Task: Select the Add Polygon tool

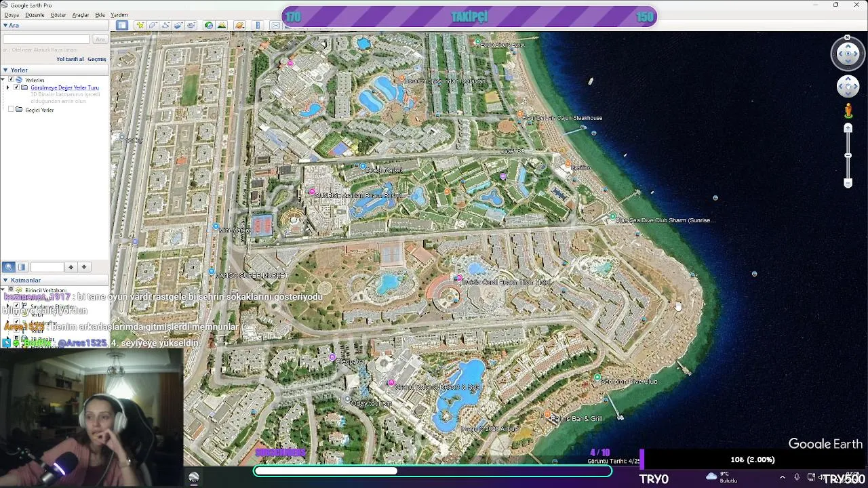Action: point(153,25)
